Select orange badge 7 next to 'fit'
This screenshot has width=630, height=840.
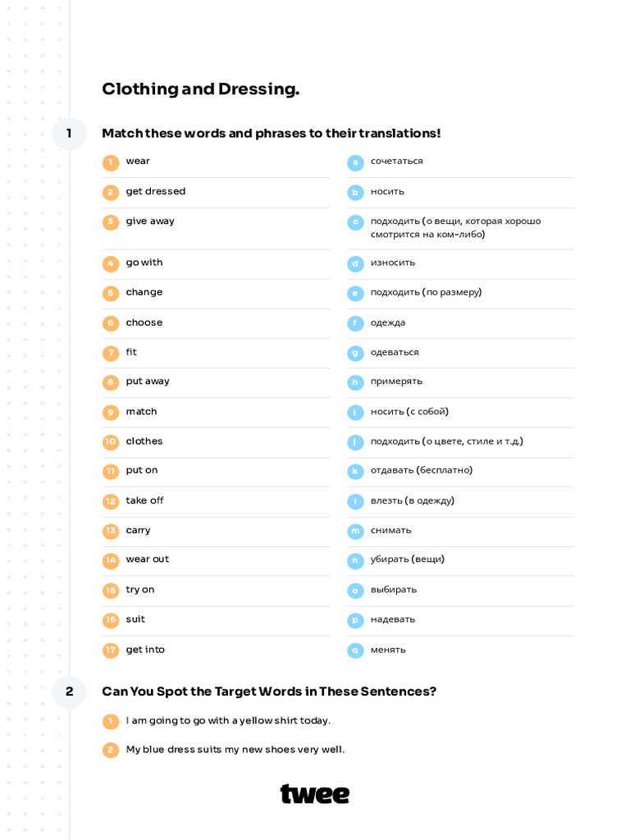pyautogui.click(x=111, y=353)
